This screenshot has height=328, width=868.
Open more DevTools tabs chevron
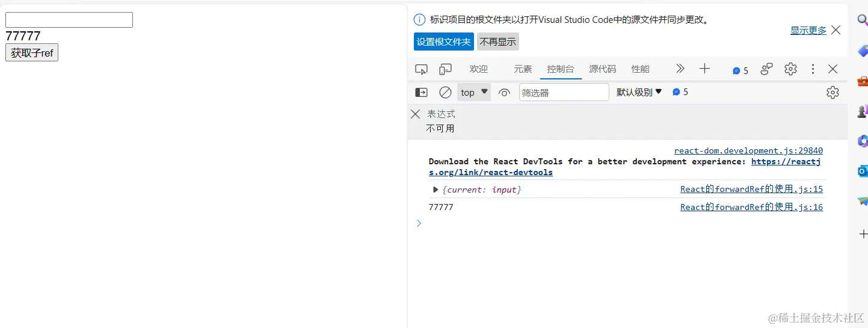click(x=680, y=69)
